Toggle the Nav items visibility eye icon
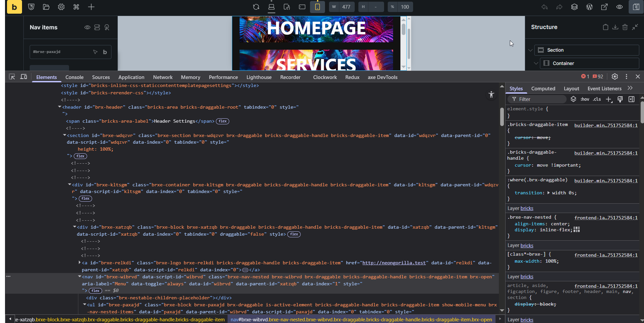Viewport: 644px width, 323px height. pyautogui.click(x=87, y=27)
